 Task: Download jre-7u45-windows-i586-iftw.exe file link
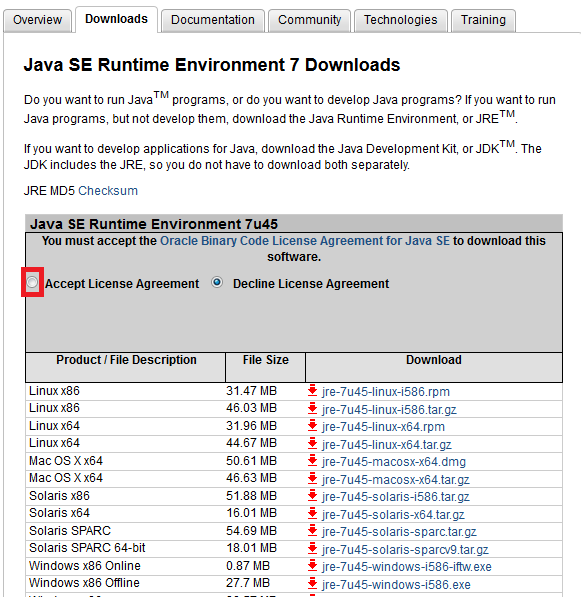tap(407, 567)
